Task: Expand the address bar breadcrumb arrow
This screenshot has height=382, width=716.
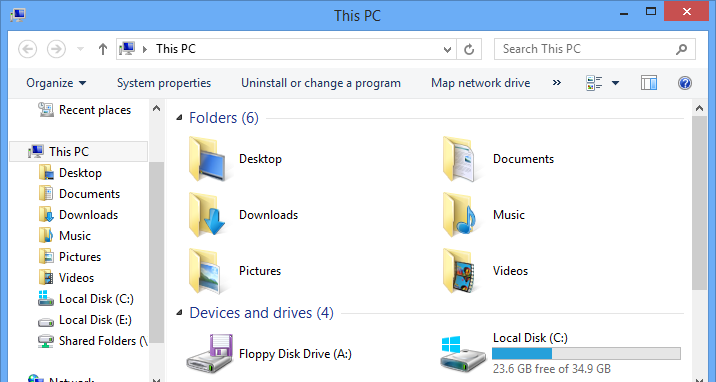Action: tap(145, 49)
